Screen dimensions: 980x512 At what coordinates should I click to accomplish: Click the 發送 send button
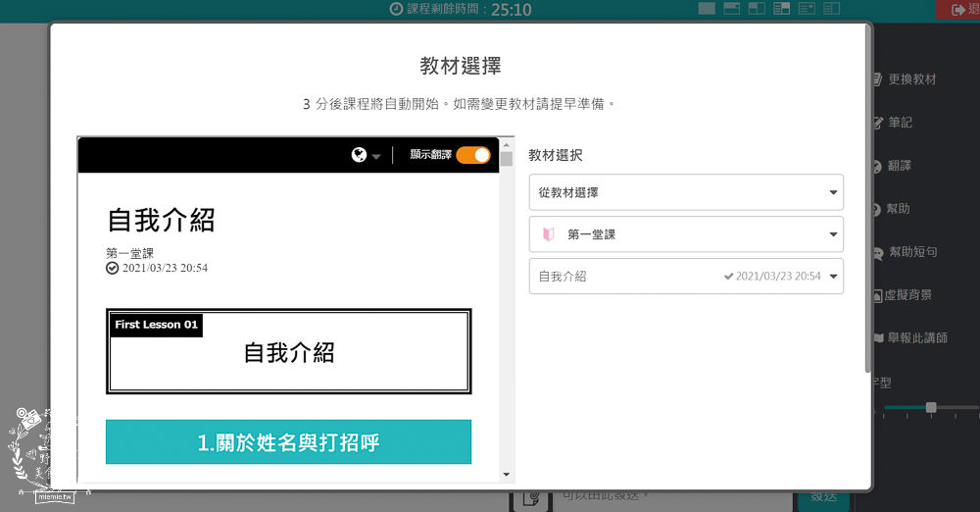click(x=824, y=498)
